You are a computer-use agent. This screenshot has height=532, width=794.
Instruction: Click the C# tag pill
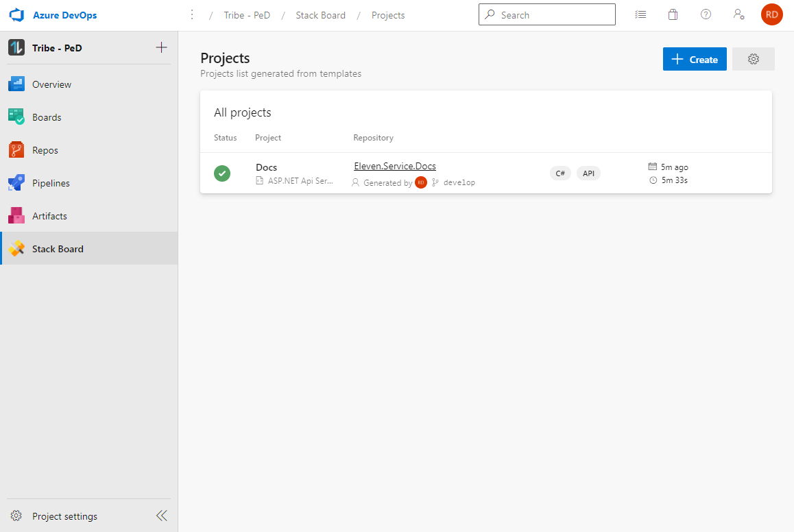[x=560, y=173]
